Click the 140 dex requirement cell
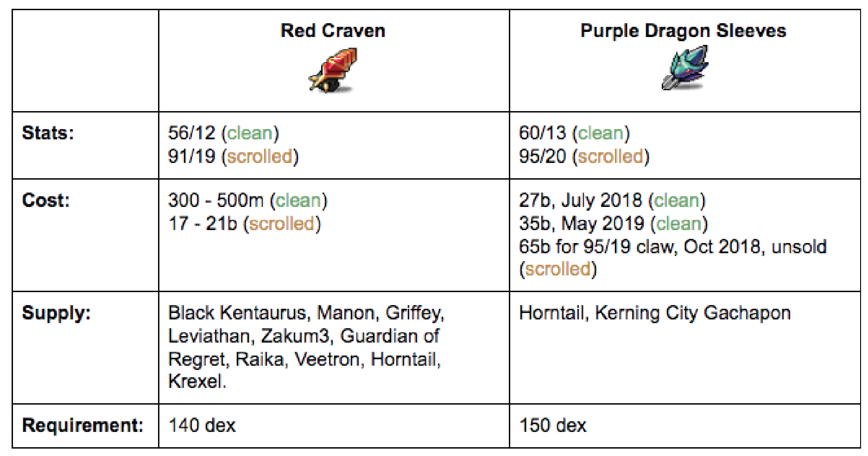The image size is (868, 456). point(202,425)
